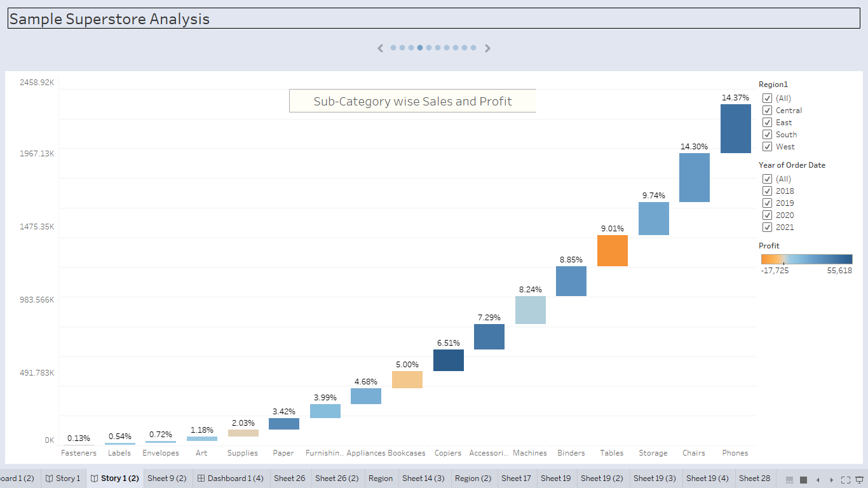Click the Sub-Category wise Sales and Profit caption
The height and width of the screenshot is (488, 868).
point(412,100)
